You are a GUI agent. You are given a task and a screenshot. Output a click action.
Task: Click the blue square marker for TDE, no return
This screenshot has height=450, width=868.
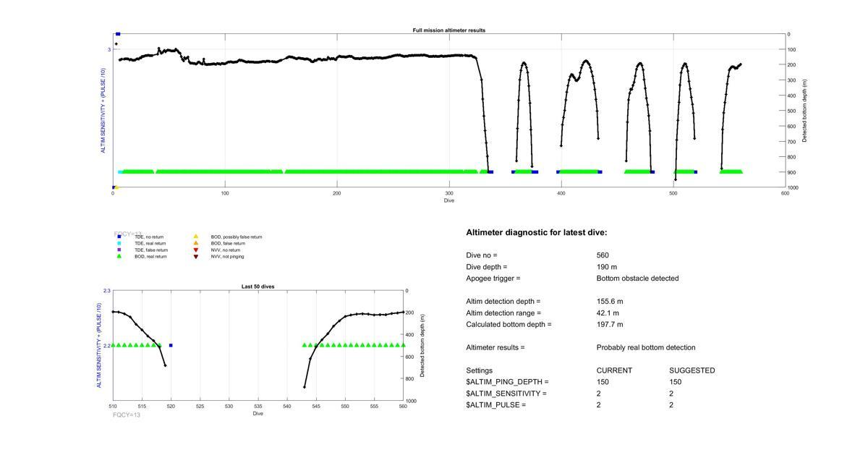(119, 237)
